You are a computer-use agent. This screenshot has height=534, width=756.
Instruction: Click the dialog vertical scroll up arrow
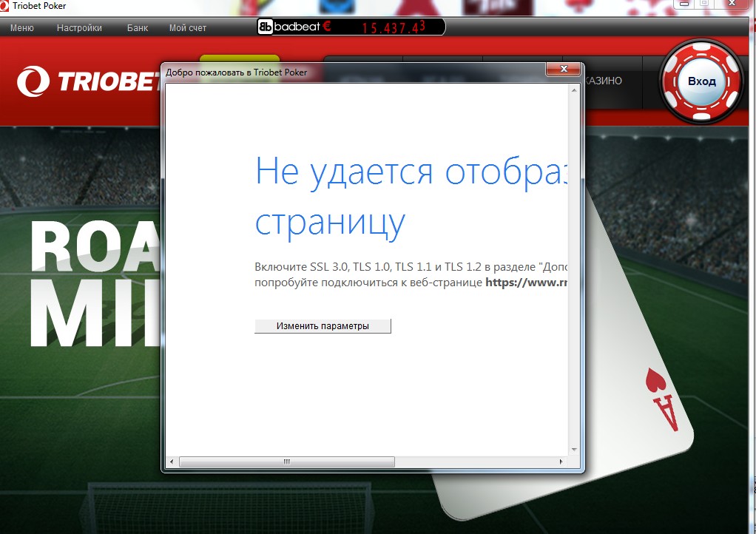pyautogui.click(x=574, y=90)
